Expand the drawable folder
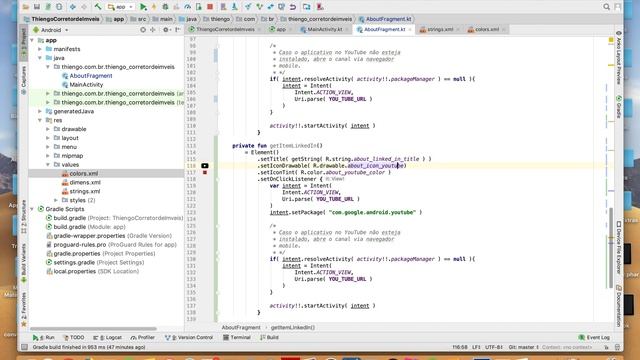Screen dimensions: 640x360 point(48,129)
